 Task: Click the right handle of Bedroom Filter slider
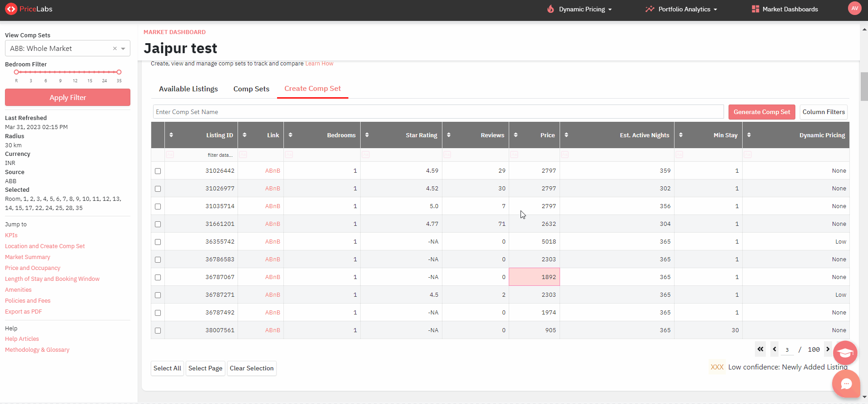coord(119,72)
